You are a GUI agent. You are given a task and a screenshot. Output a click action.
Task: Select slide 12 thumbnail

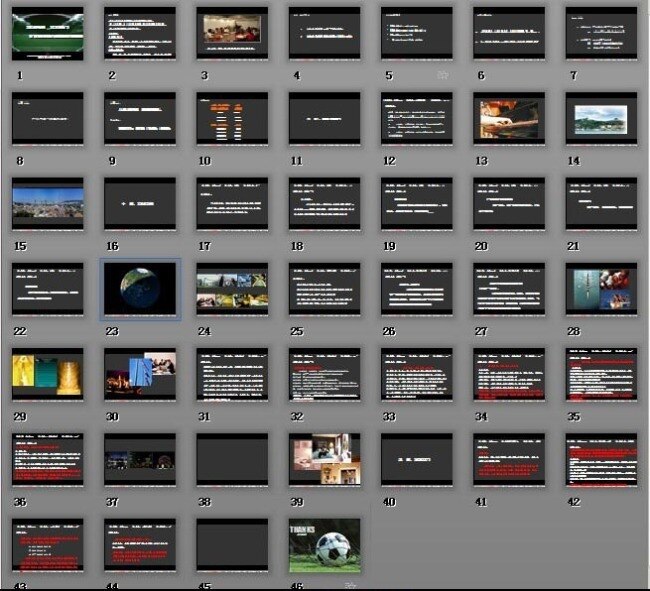[x=417, y=119]
